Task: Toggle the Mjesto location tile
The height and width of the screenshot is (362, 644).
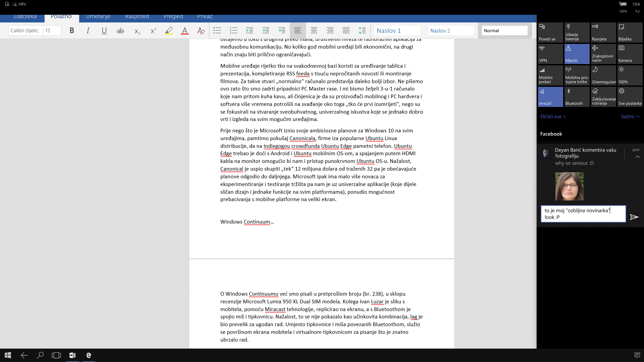Action: click(x=577, y=54)
